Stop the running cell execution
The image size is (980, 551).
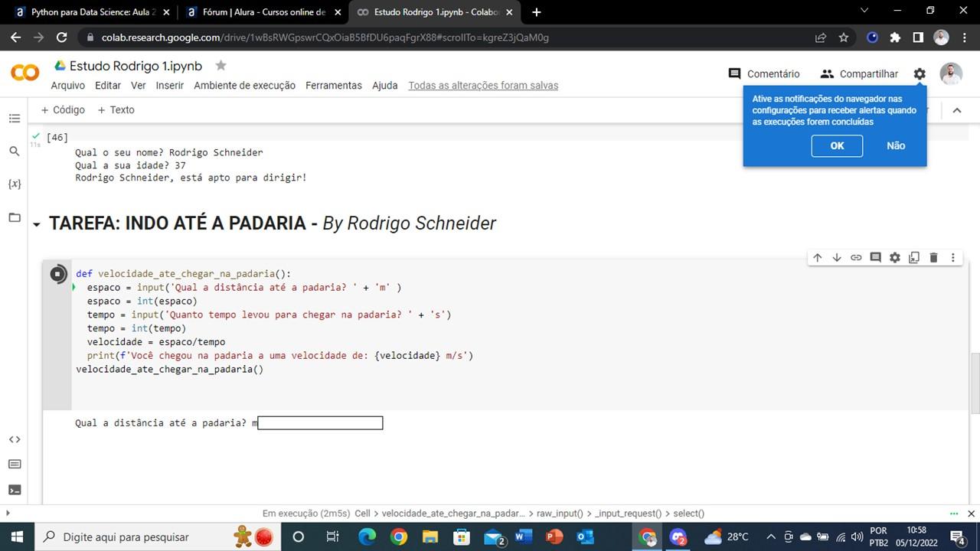click(x=58, y=274)
